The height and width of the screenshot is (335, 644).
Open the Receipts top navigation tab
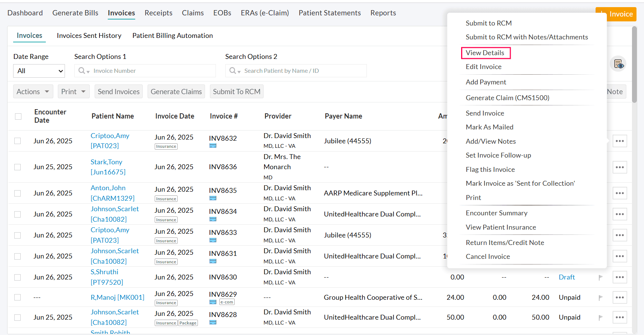[x=158, y=13]
